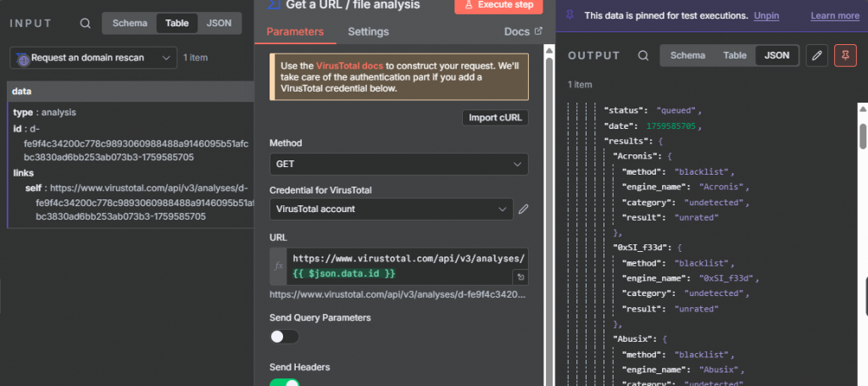Click the output panel scrollbar thumb

pos(862,137)
